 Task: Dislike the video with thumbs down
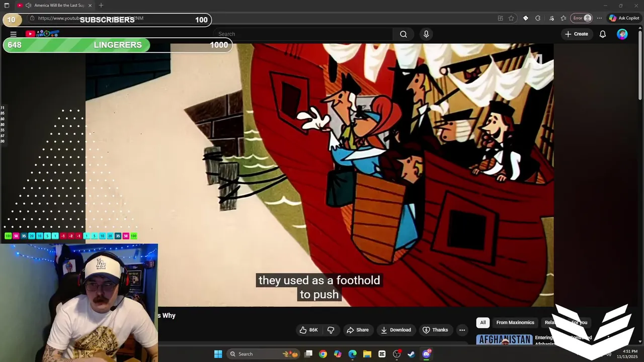click(331, 330)
